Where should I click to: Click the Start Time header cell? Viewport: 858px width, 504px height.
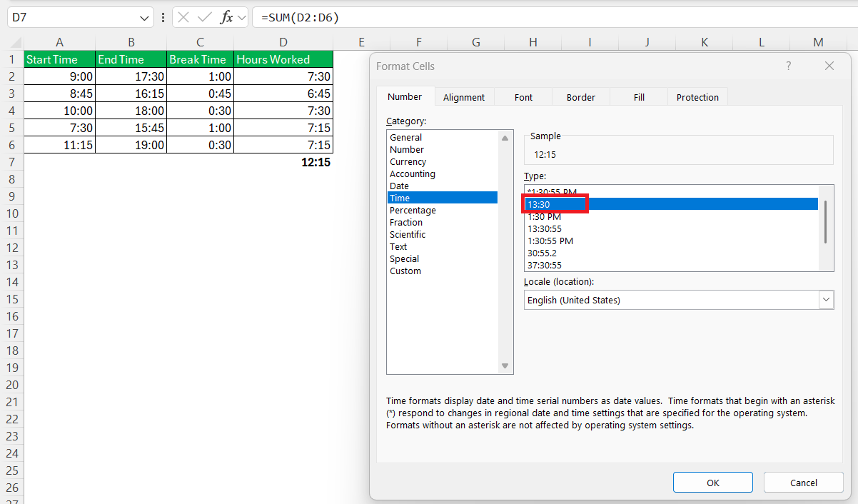click(x=59, y=59)
